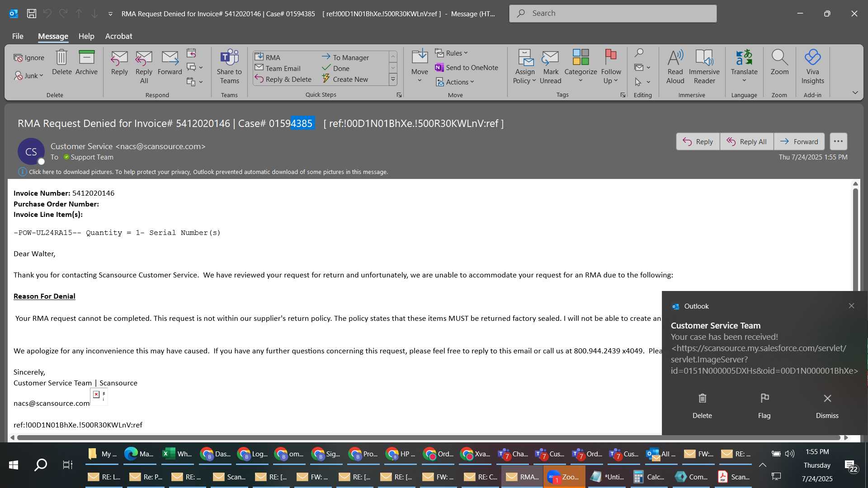Open Viva Insights add-in
Image resolution: width=868 pixels, height=488 pixels.
click(x=812, y=67)
